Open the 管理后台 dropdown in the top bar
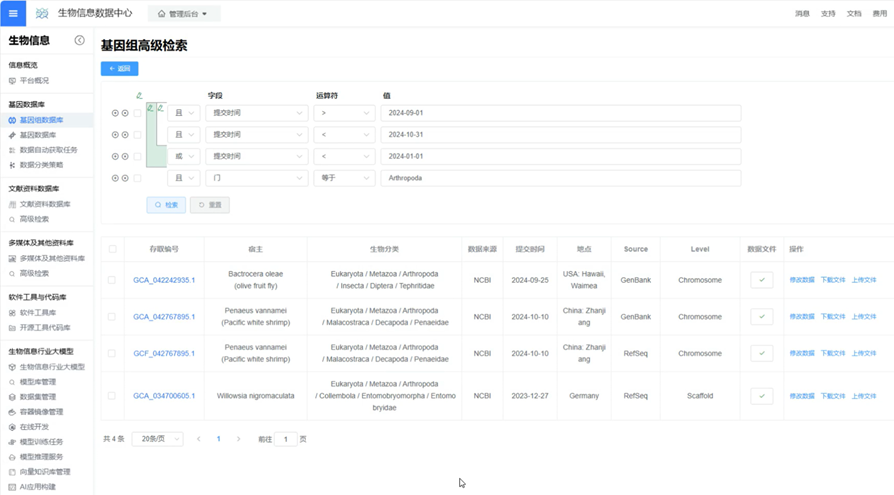The image size is (894, 495). pyautogui.click(x=183, y=14)
